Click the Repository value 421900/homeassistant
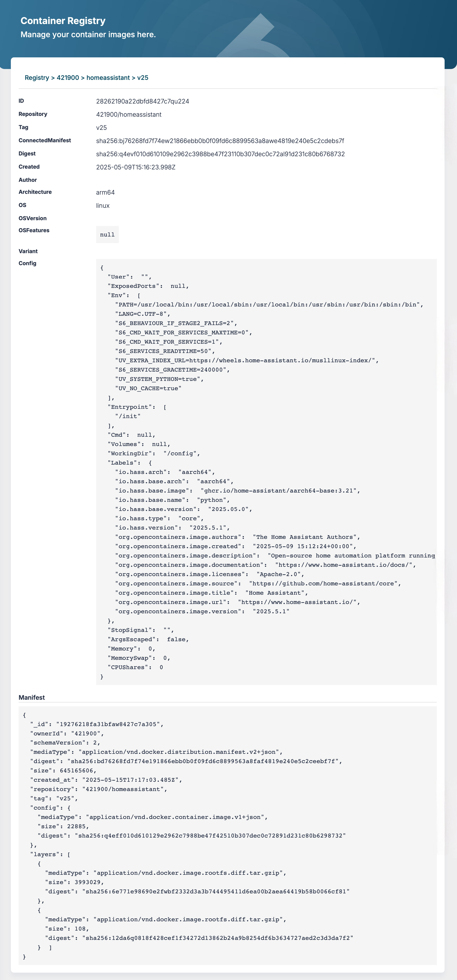Viewport: 457px width, 980px height. (x=129, y=115)
